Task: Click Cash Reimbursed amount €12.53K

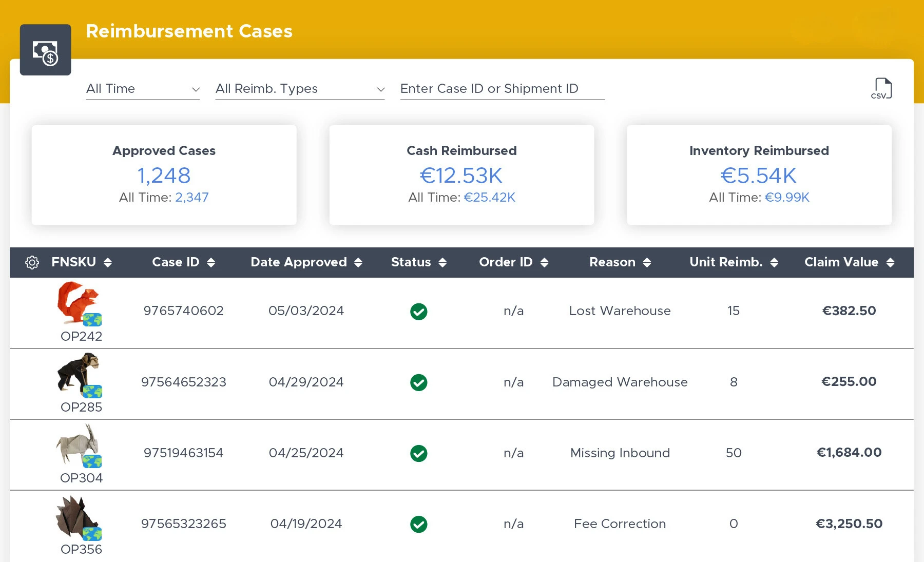Action: (x=461, y=176)
